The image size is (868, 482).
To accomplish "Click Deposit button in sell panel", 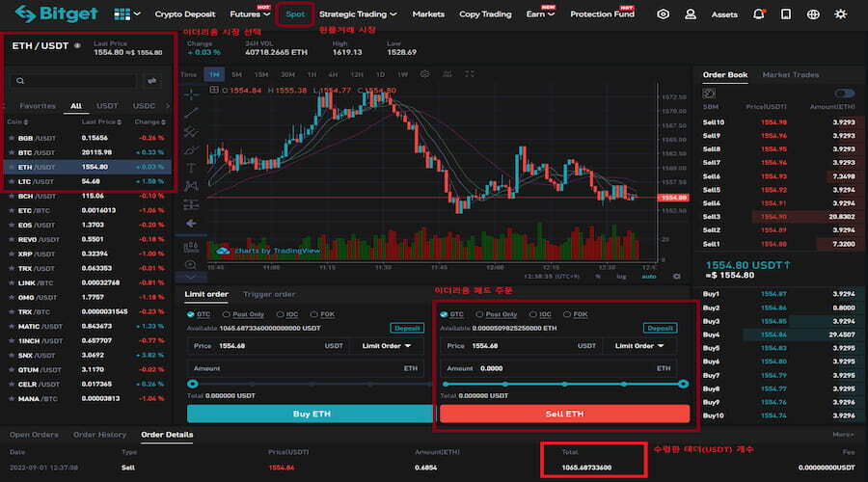I will click(660, 328).
